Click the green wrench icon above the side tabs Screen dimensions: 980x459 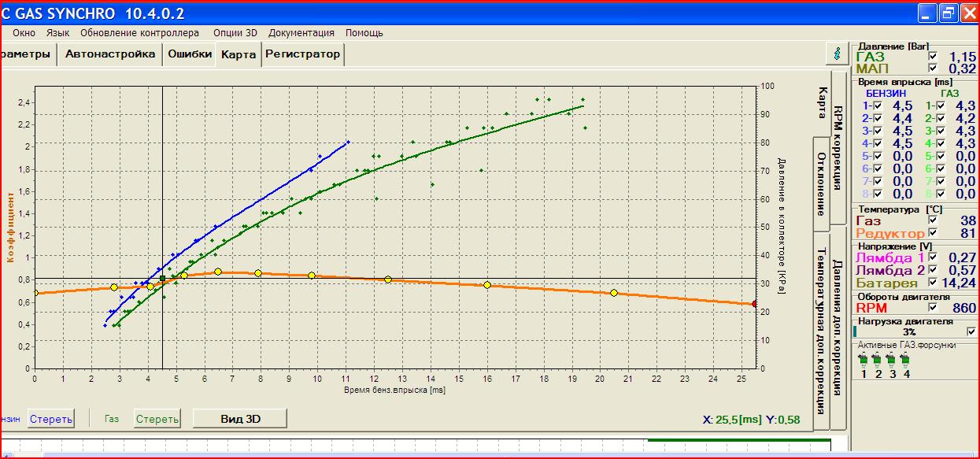[836, 54]
